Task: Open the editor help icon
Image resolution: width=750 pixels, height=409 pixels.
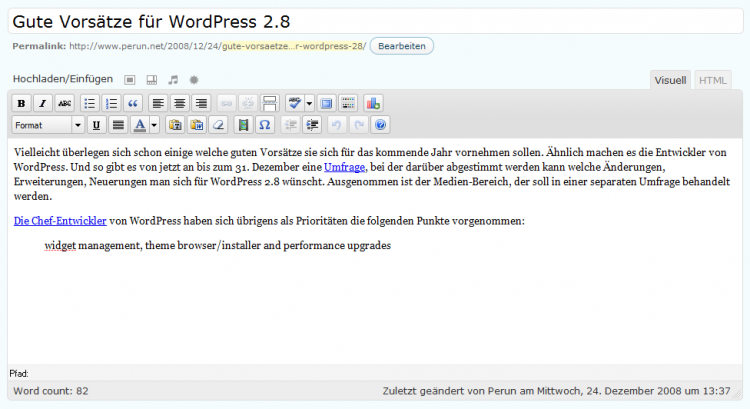Action: click(380, 125)
